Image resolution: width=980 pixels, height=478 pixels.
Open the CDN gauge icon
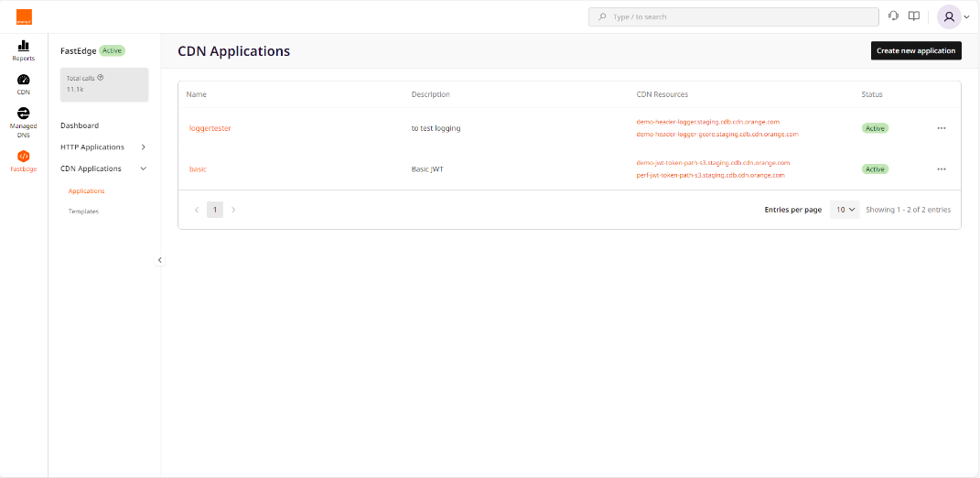pyautogui.click(x=24, y=80)
